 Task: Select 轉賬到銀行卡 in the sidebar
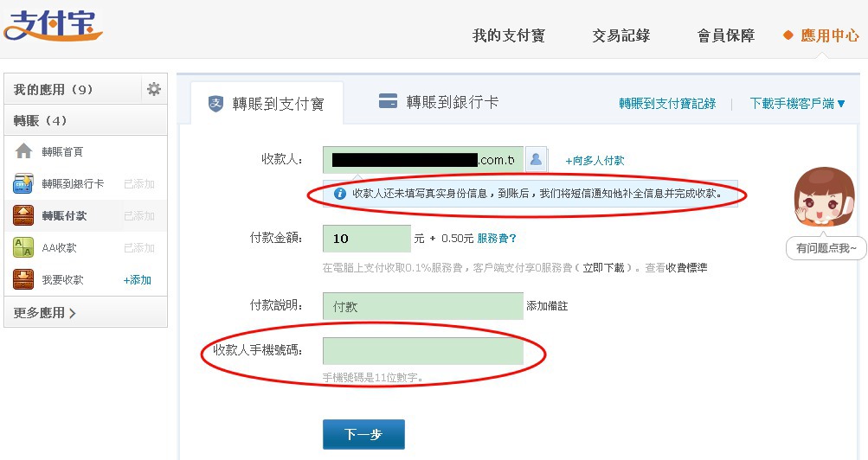(86, 183)
